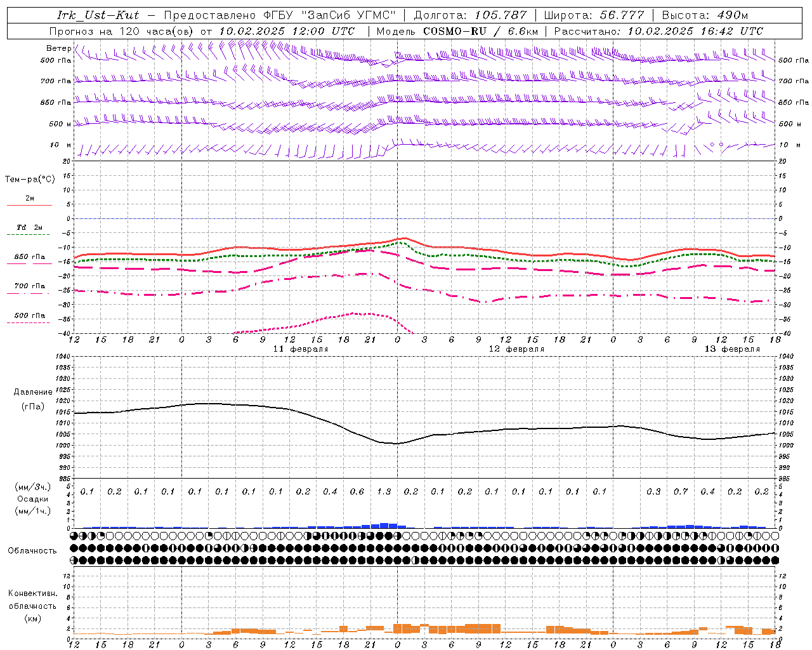Select the precipitation value "0.6"
Viewport: 812px width, 650px height.
(x=357, y=491)
